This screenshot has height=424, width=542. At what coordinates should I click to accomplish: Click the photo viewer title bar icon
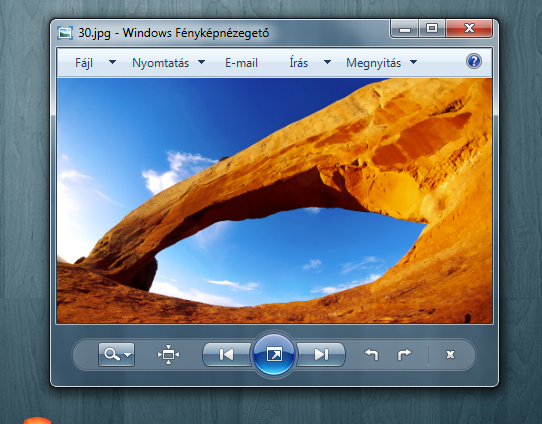click(x=65, y=33)
